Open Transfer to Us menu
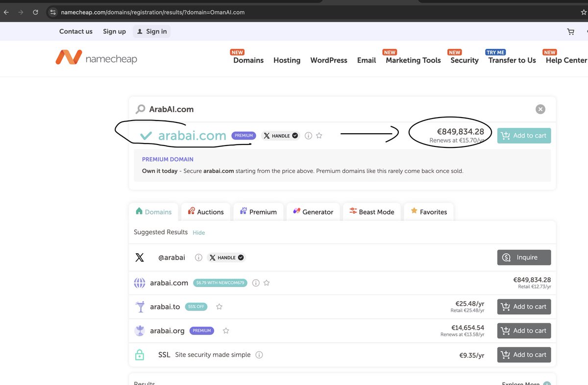 [x=512, y=60]
